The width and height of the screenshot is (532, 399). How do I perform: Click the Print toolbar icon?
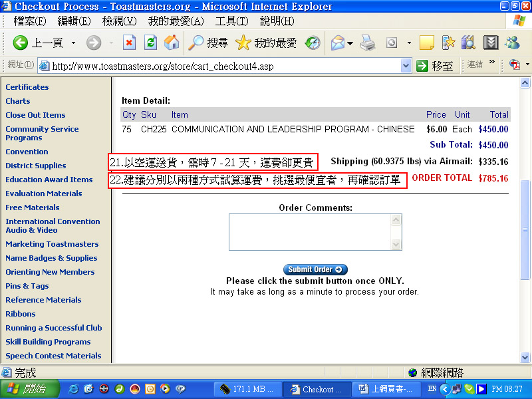pos(368,43)
